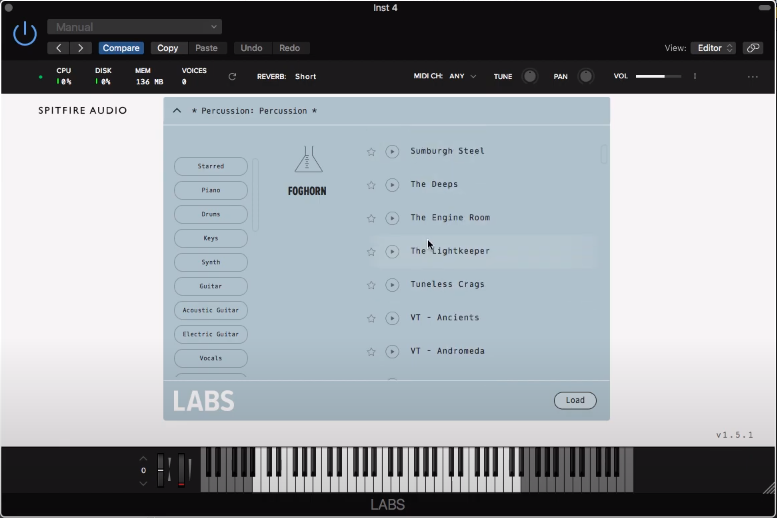Go to previous preset arrow
This screenshot has height=518, width=777.
click(58, 48)
